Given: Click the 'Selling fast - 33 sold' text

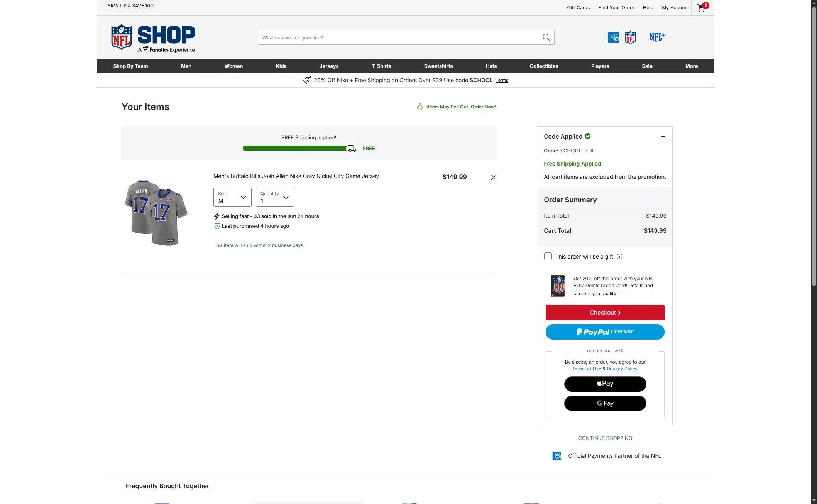Looking at the screenshot, I should tap(270, 216).
